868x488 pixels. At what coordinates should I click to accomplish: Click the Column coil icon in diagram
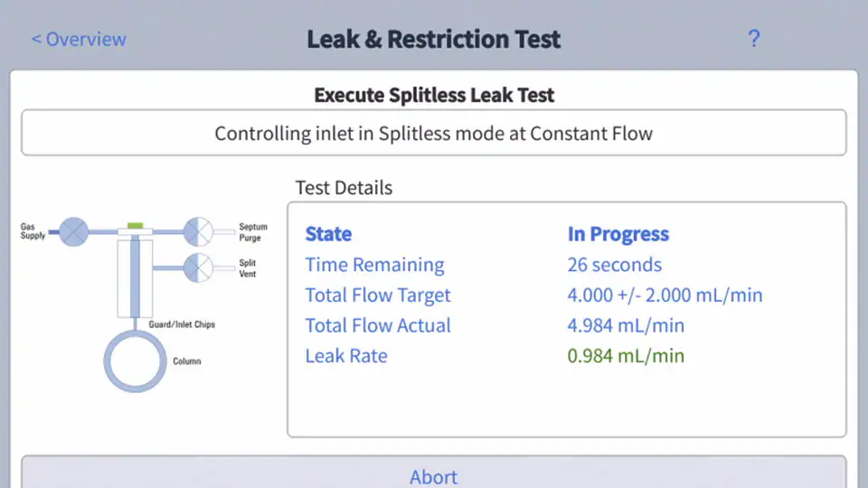coord(135,362)
